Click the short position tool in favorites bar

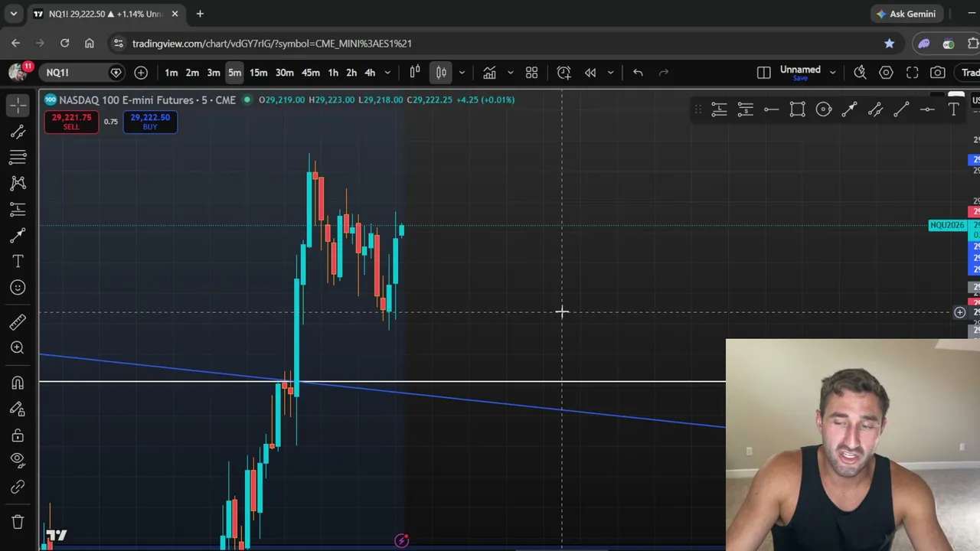point(745,109)
